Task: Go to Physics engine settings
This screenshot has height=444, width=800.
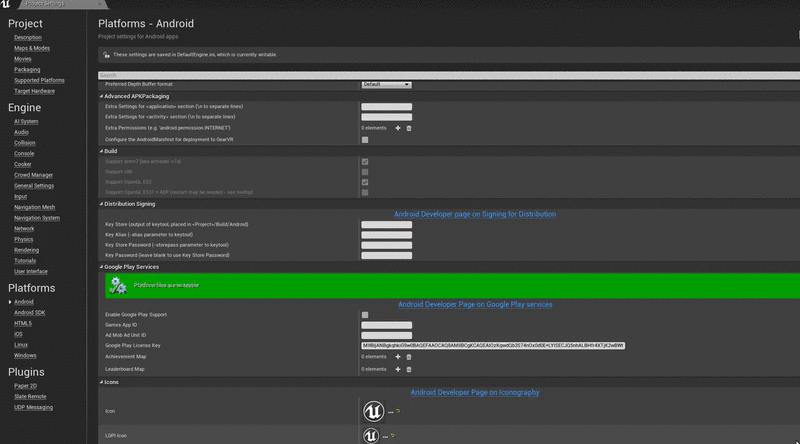Action: [23, 239]
